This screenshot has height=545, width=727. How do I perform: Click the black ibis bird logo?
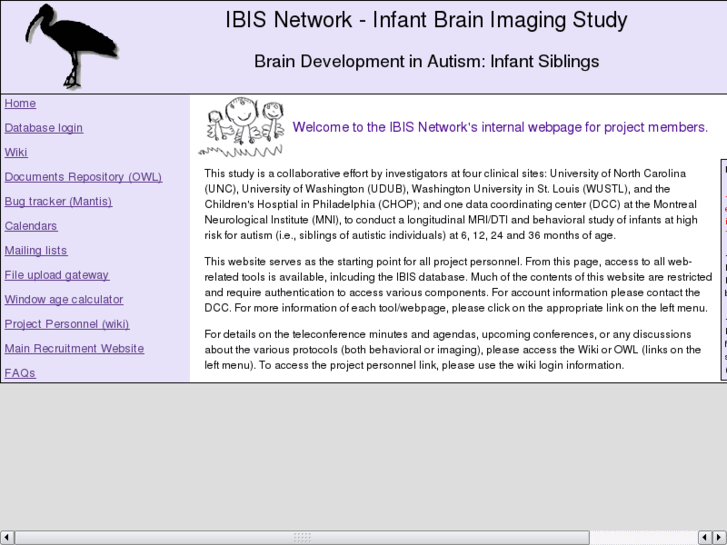[x=72, y=46]
